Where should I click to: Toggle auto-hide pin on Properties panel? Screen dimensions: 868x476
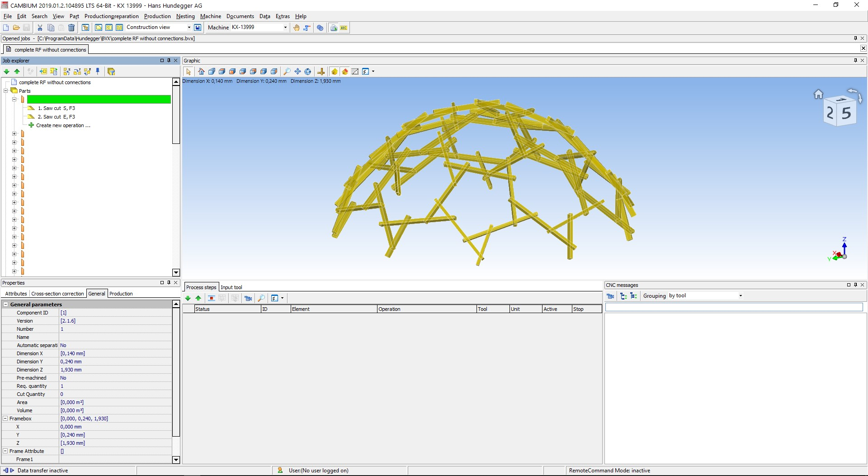169,283
